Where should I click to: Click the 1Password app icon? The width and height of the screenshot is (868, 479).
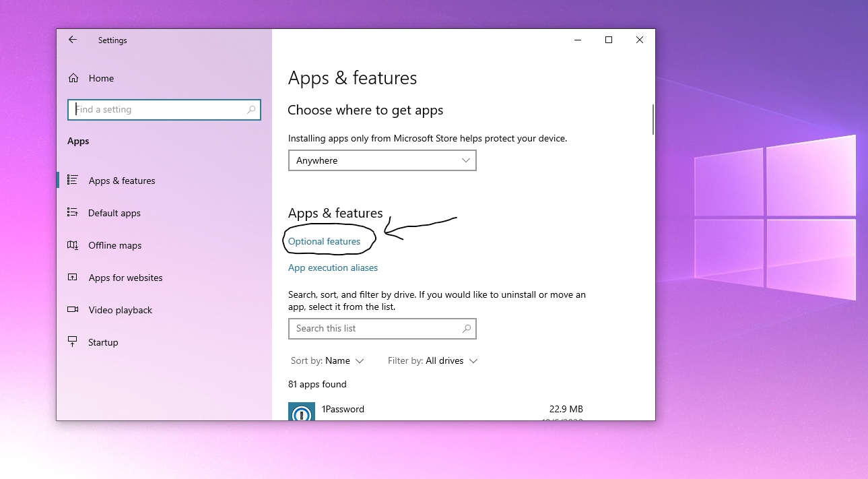(302, 412)
